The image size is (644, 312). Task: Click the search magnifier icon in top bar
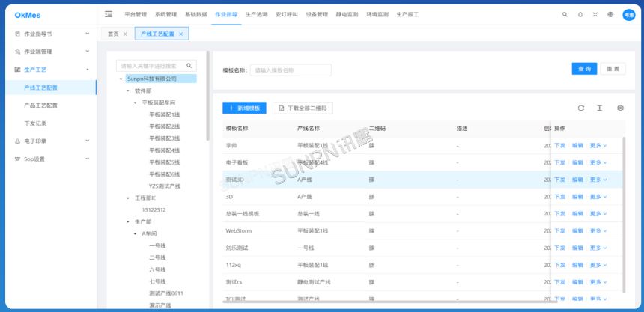pyautogui.click(x=565, y=14)
